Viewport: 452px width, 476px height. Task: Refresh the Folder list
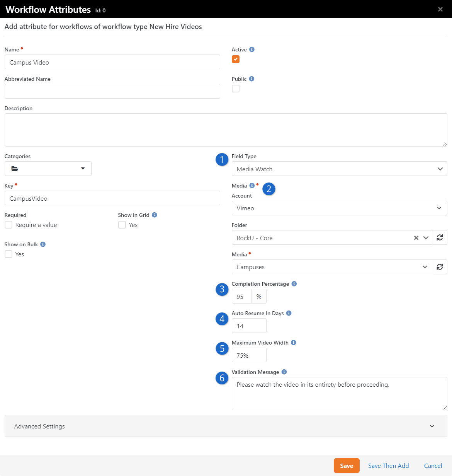pyautogui.click(x=440, y=237)
